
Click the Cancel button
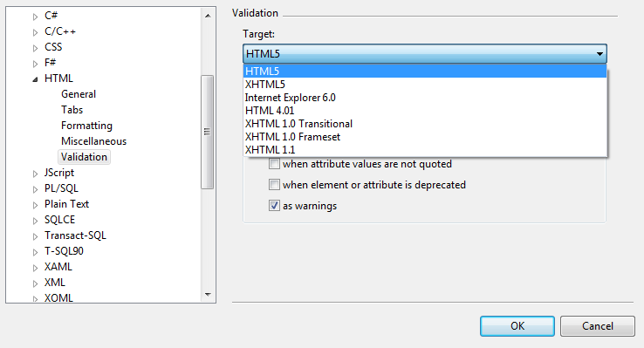click(598, 326)
